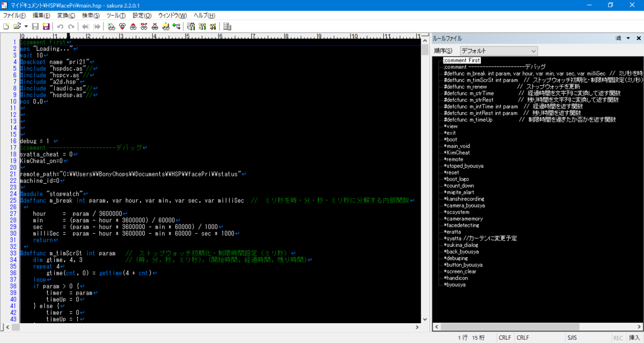The image size is (644, 343).
Task: Run outline analysis icon
Action: click(x=177, y=26)
